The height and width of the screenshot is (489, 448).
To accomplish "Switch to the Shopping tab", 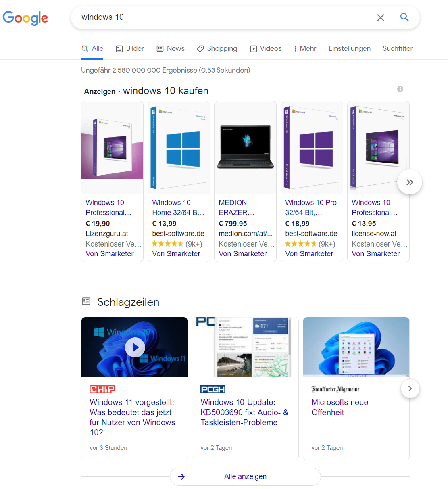I will [217, 48].
